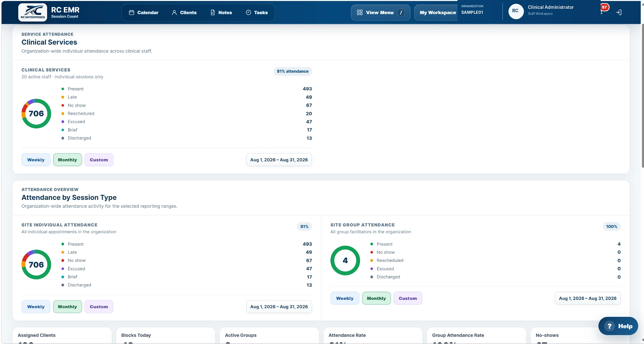Select Custom range for Clinical Services

(99, 160)
